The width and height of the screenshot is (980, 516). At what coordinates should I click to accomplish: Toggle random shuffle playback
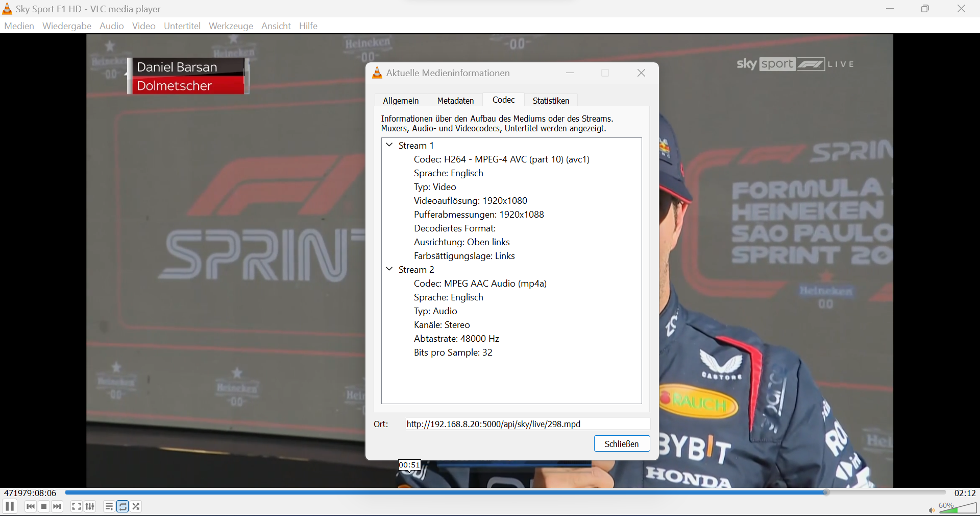(x=136, y=506)
